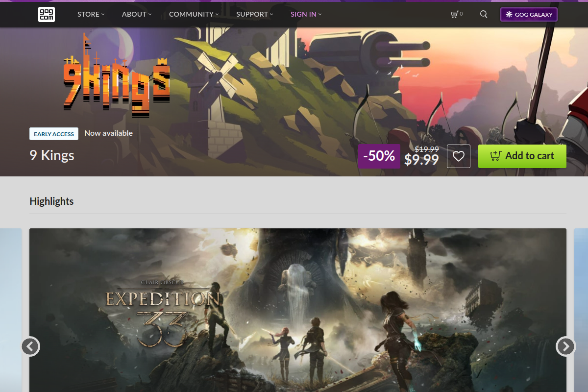Image resolution: width=588 pixels, height=392 pixels.
Task: Click the previous carousel arrow
Action: (30, 346)
